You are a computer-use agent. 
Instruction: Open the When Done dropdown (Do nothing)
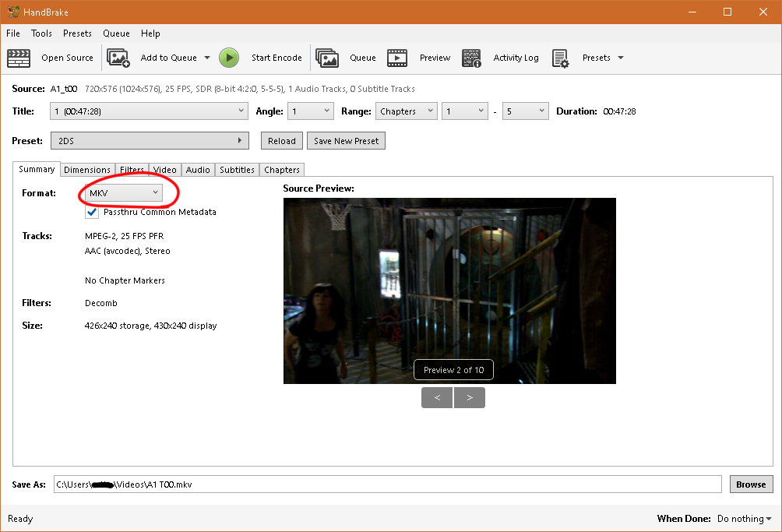pos(744,519)
